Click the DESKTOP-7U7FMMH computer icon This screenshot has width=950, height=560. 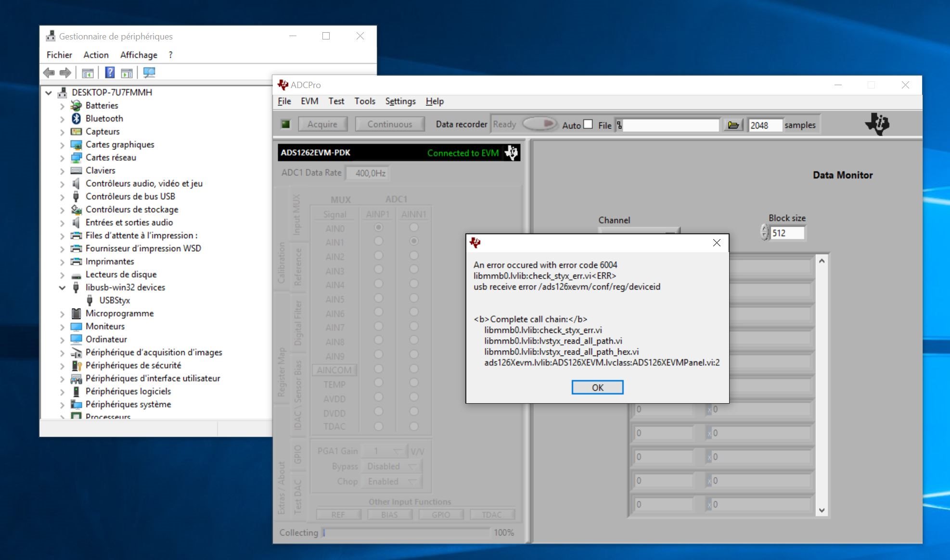(62, 92)
